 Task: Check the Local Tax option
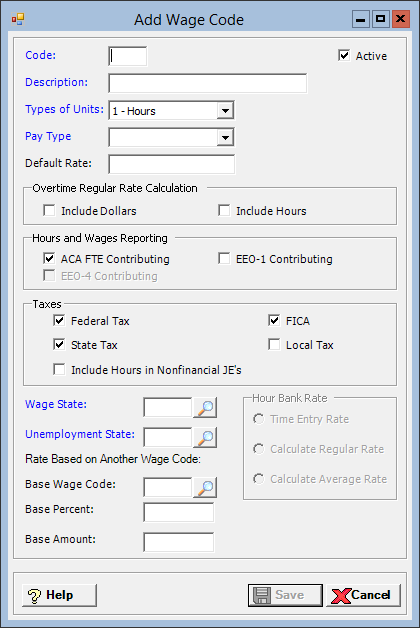pos(274,344)
